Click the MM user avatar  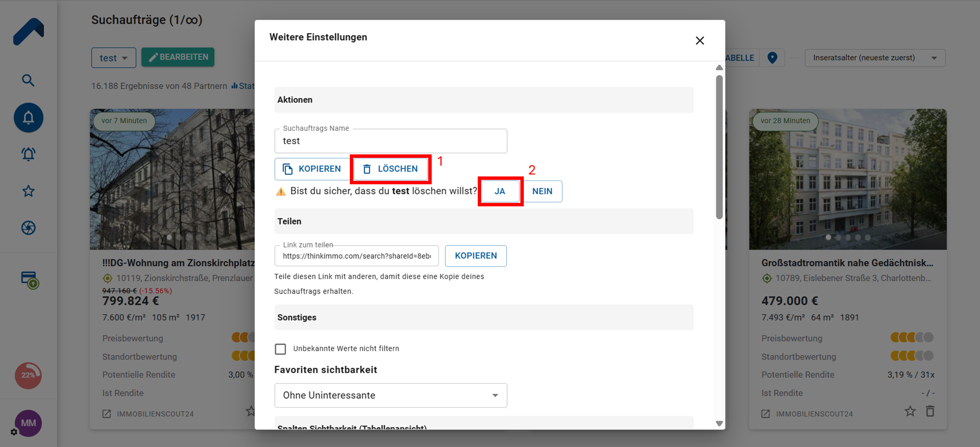28,423
